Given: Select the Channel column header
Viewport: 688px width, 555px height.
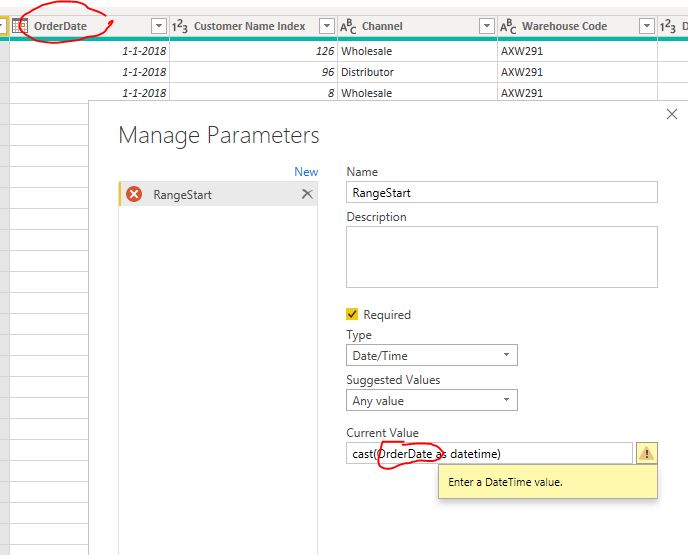Looking at the screenshot, I should pos(417,26).
